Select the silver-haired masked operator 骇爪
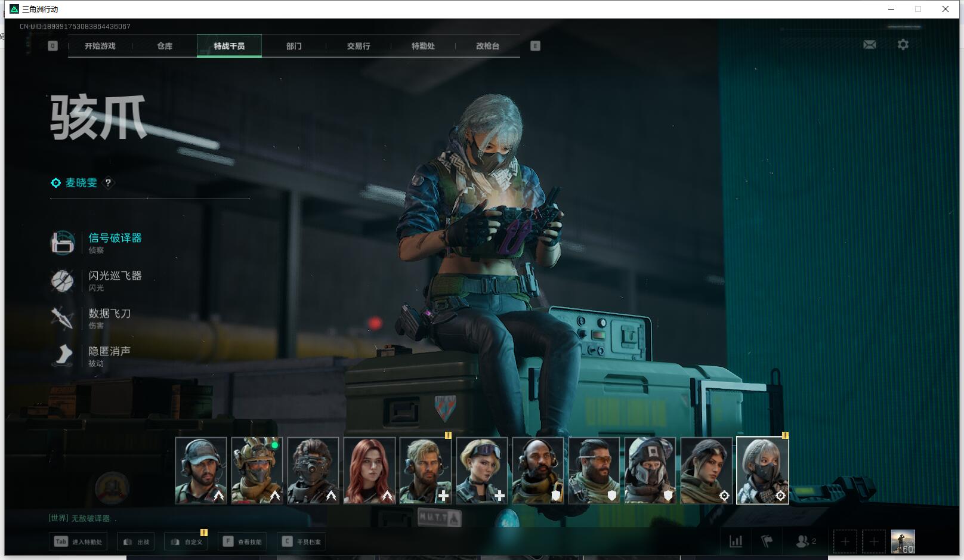The width and height of the screenshot is (964, 560). [762, 471]
